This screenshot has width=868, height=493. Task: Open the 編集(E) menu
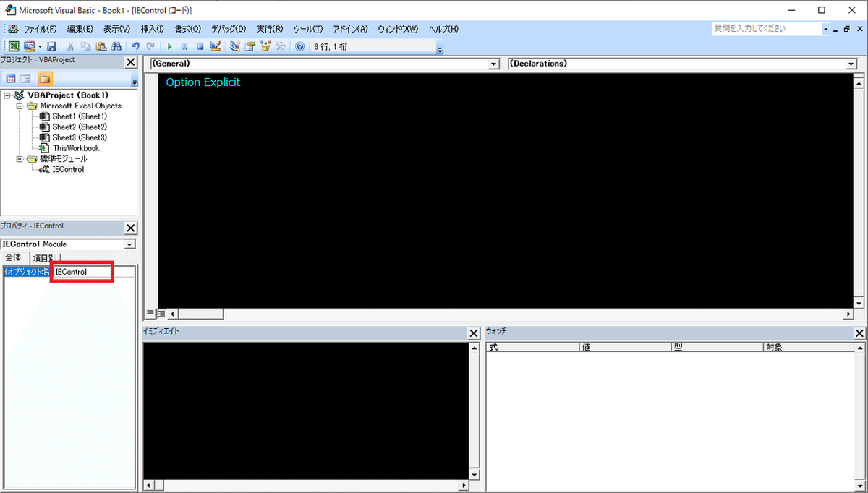tap(80, 29)
